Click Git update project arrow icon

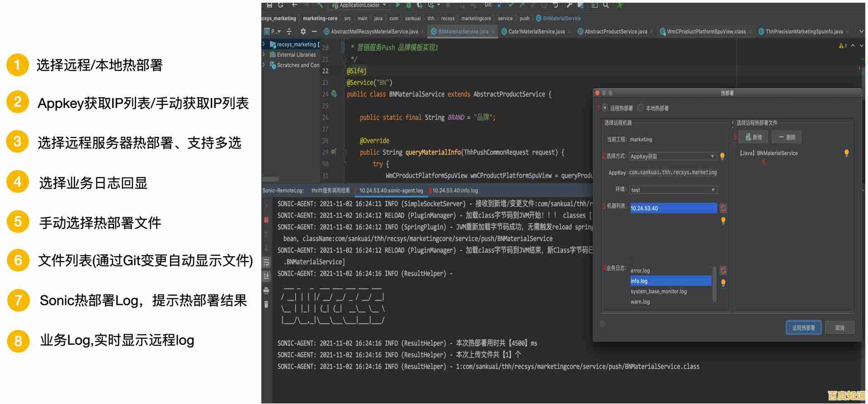(499, 5)
